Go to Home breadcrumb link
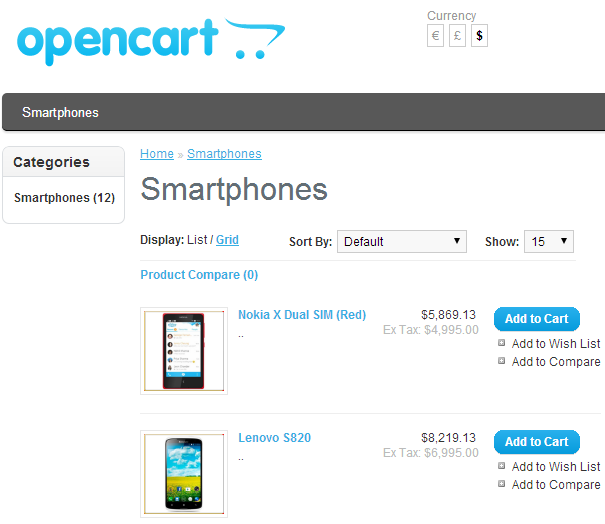 click(x=157, y=154)
